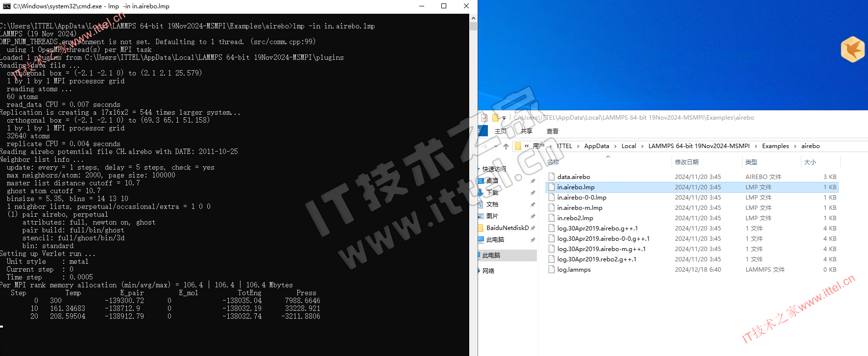Select the data.airebo file icon
868x356 pixels.
(552, 177)
